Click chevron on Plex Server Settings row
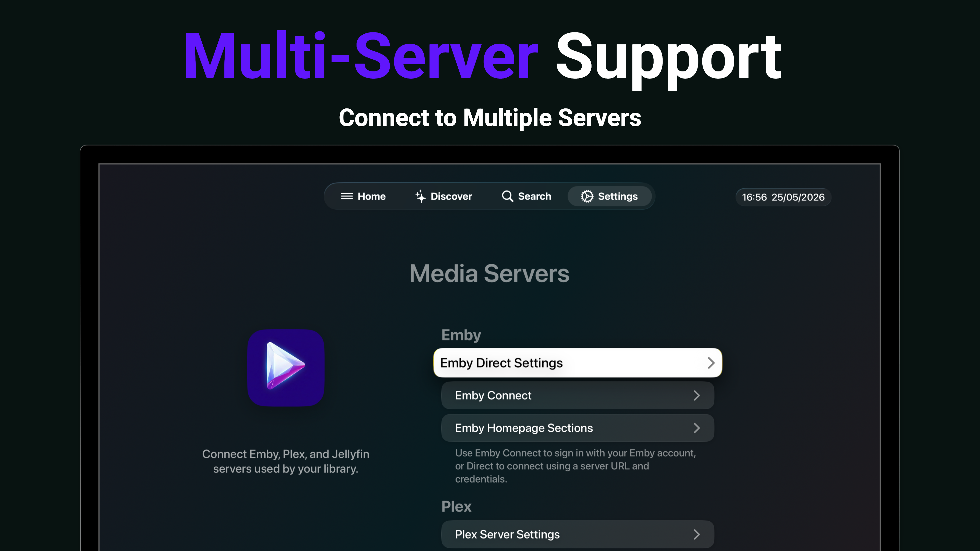Screen dimensions: 980x551 [x=696, y=534]
